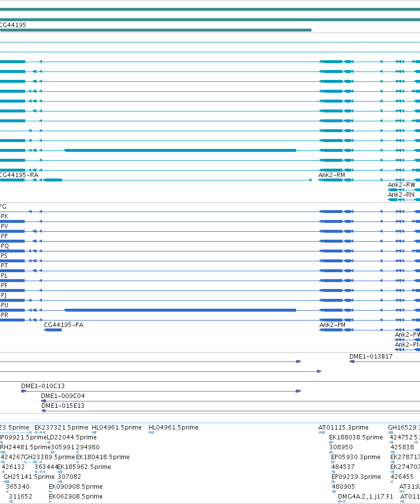Click the -PK protein row label

click(x=4, y=216)
